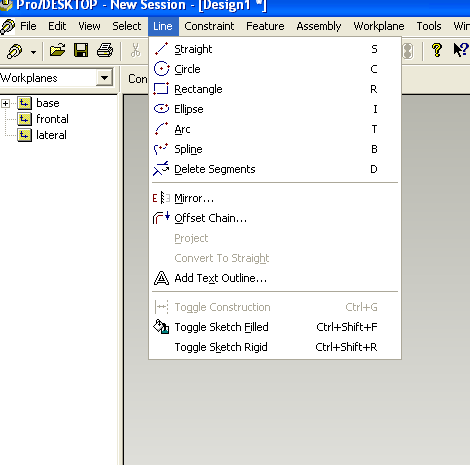This screenshot has height=465, width=470.
Task: Close the highlighted Line menu
Action: 163,26
